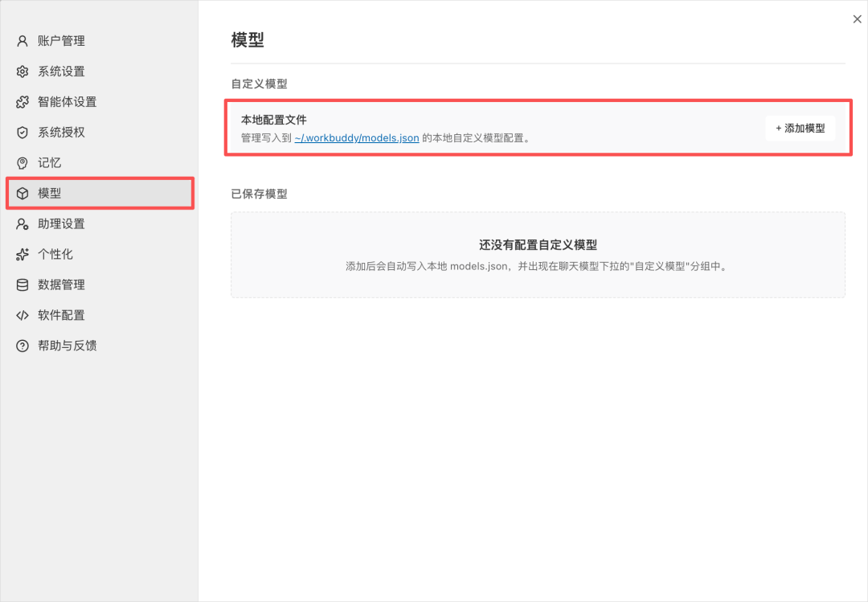868x602 pixels.
Task: Click the puzzle icon beside 智能体设置
Action: click(x=23, y=102)
